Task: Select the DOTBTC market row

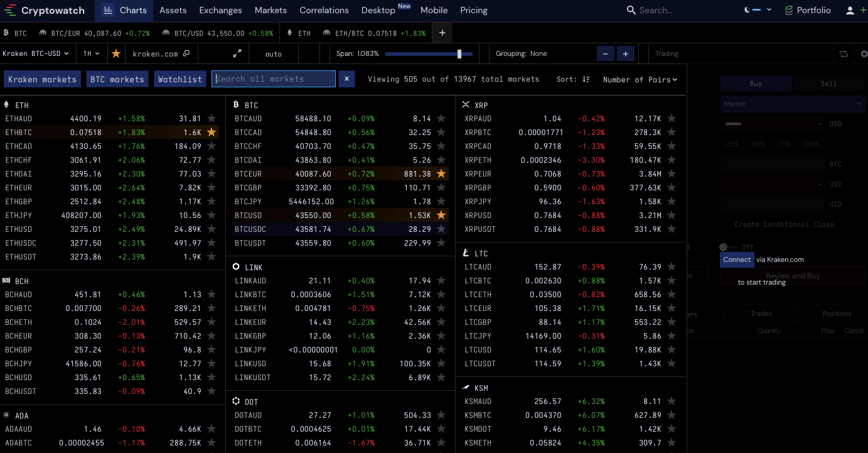Action: pos(340,428)
